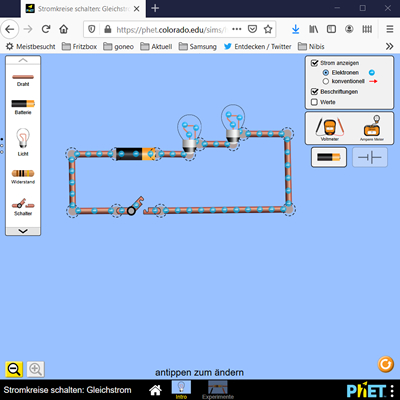This screenshot has height=400, width=400.
Task: Open the Experimente screen tab
Action: click(x=218, y=390)
